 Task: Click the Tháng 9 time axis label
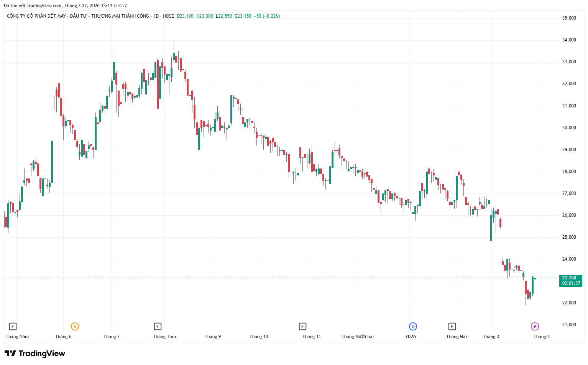[213, 337]
